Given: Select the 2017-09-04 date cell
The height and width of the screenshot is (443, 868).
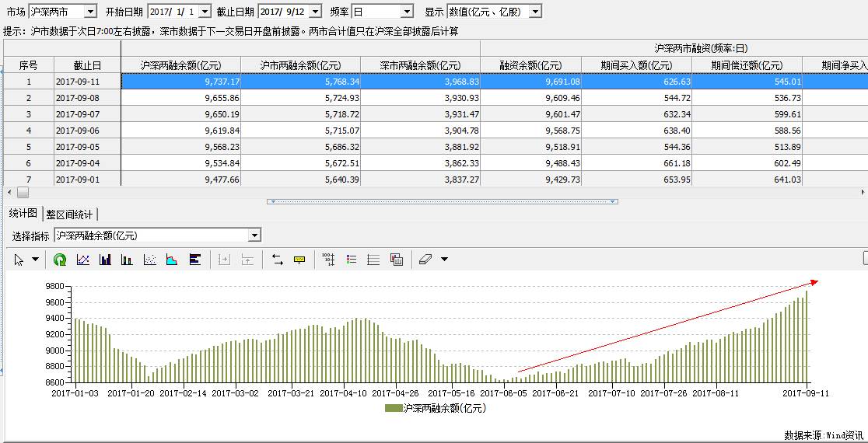Looking at the screenshot, I should click(87, 163).
